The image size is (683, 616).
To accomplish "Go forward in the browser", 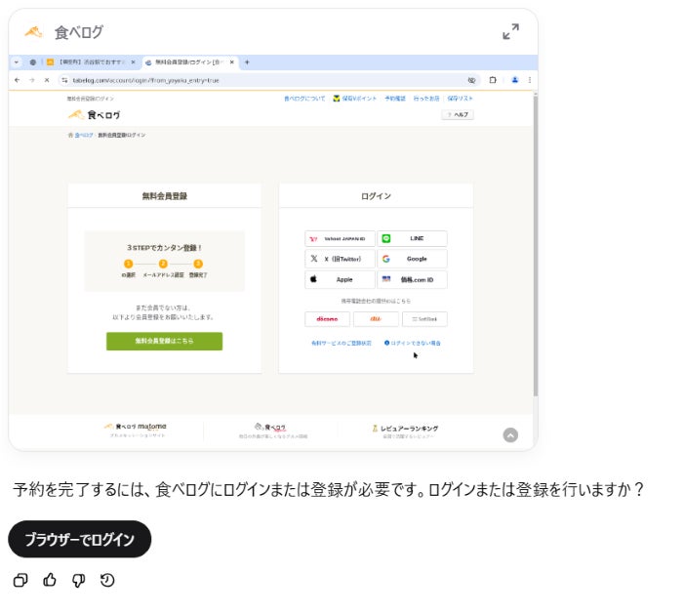I will pos(32,80).
